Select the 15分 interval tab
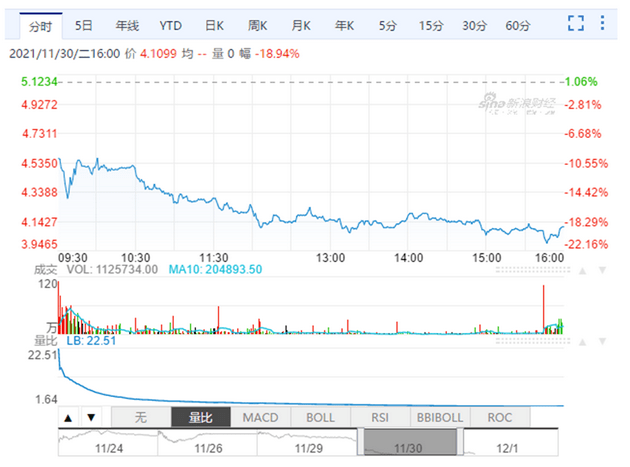630x467 pixels. [431, 23]
